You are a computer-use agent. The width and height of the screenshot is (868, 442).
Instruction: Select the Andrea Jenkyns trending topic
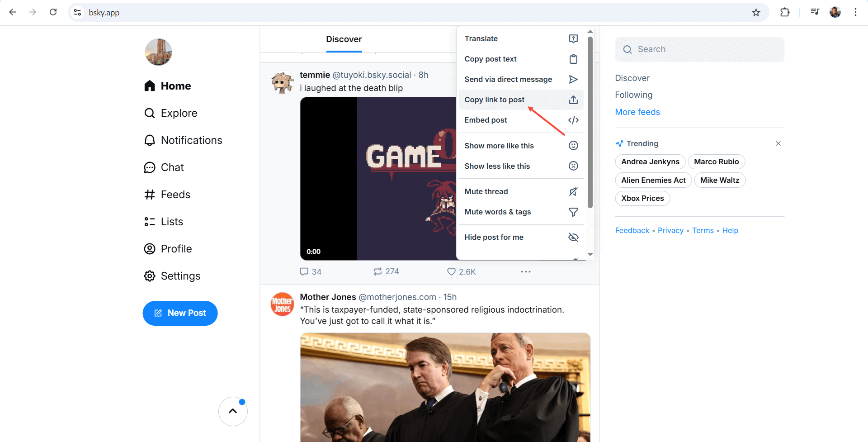pyautogui.click(x=650, y=162)
